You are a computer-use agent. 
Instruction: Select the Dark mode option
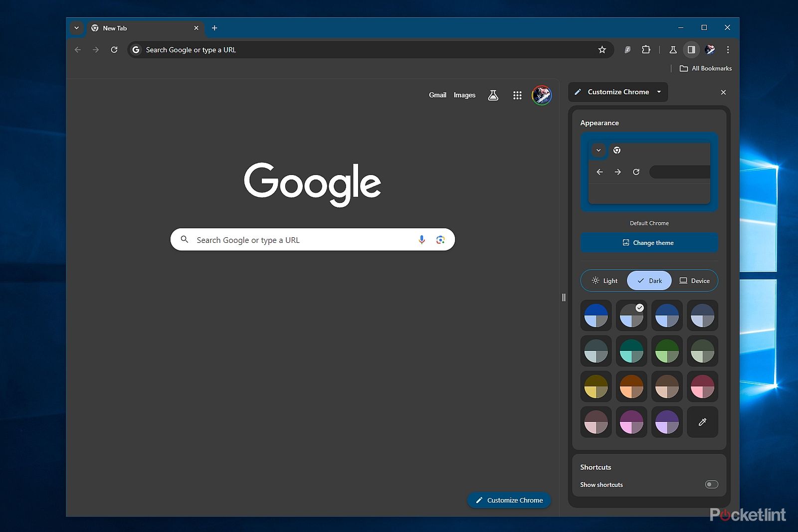[x=649, y=281]
